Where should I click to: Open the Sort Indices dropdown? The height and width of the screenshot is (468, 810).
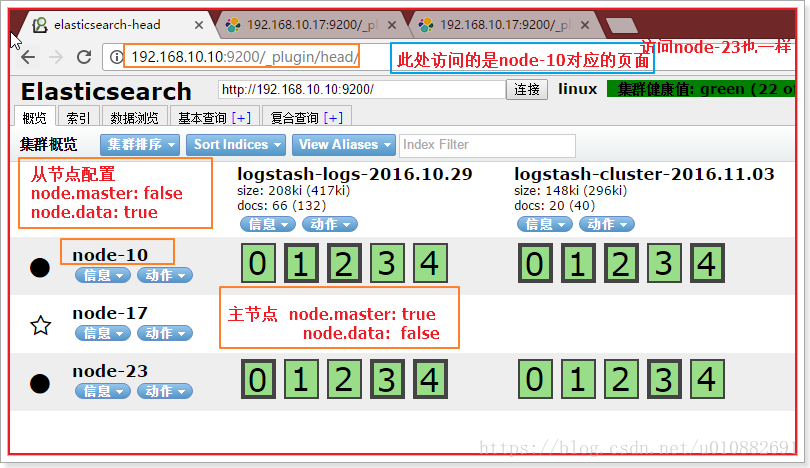[x=236, y=145]
